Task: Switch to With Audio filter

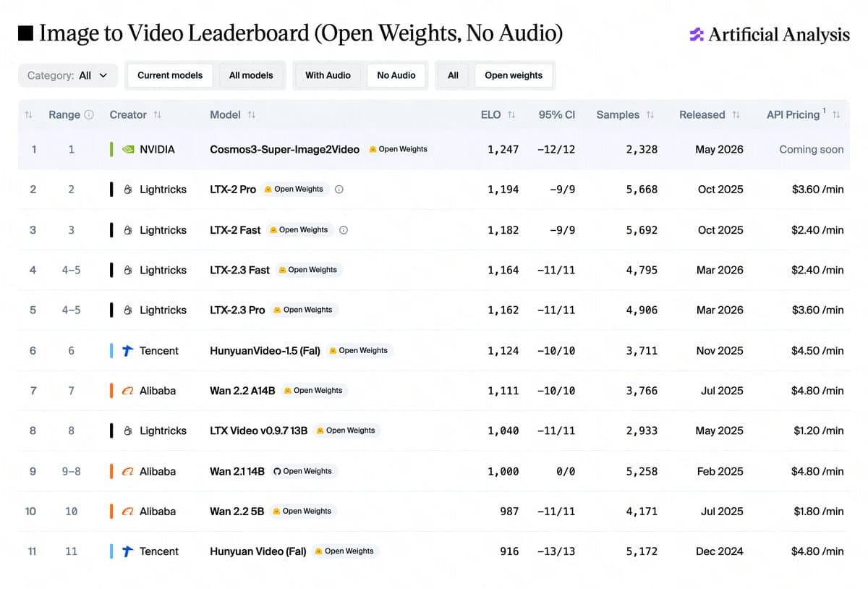Action: coord(328,75)
